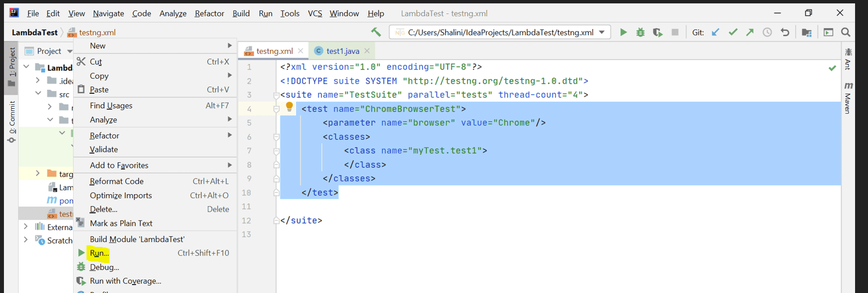Open the 0: Commit tool window stripe
Viewport: 868px width, 293px height.
12,122
